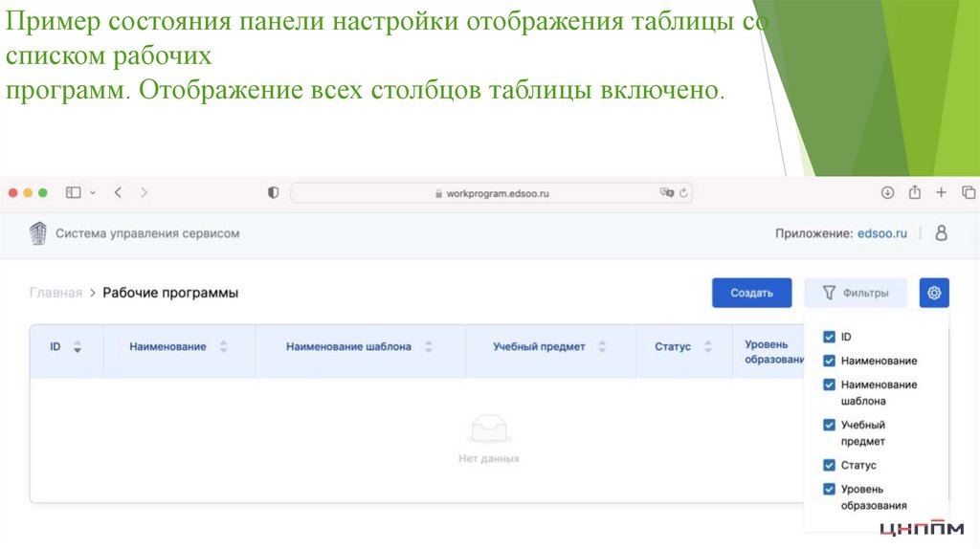Uncheck the Наименование column checkbox
Screen dimensions: 980x549
point(829,361)
